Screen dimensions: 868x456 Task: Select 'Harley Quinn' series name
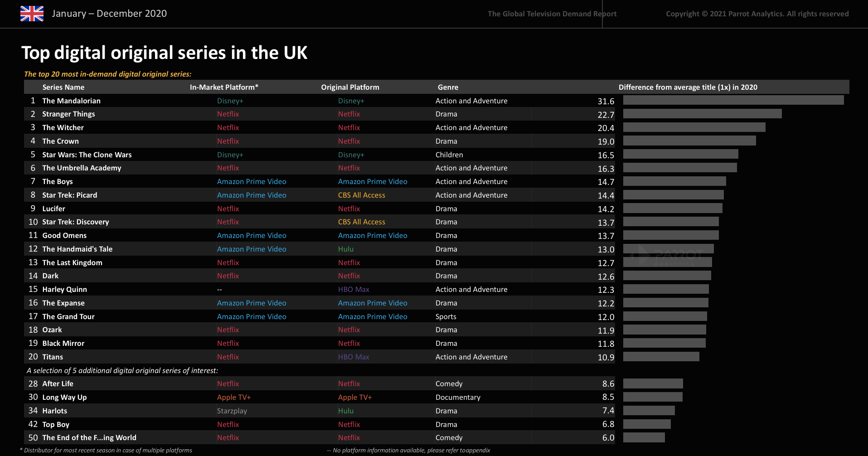pyautogui.click(x=65, y=290)
